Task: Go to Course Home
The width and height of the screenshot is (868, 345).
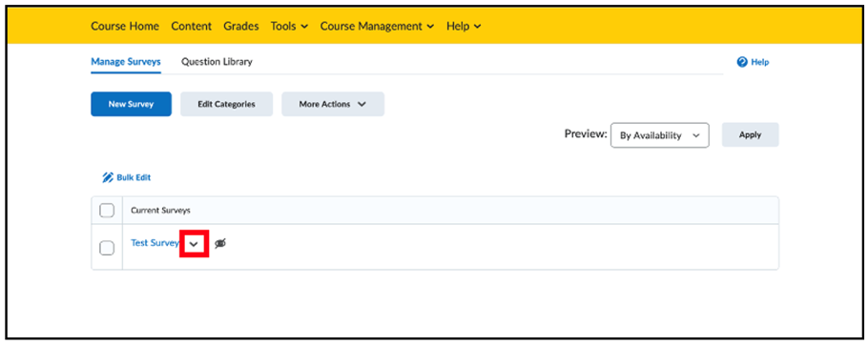Action: (125, 26)
